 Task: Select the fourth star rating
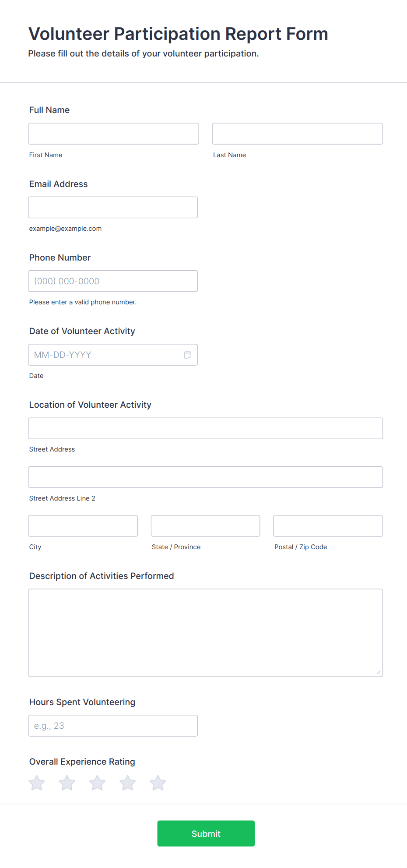point(127,783)
